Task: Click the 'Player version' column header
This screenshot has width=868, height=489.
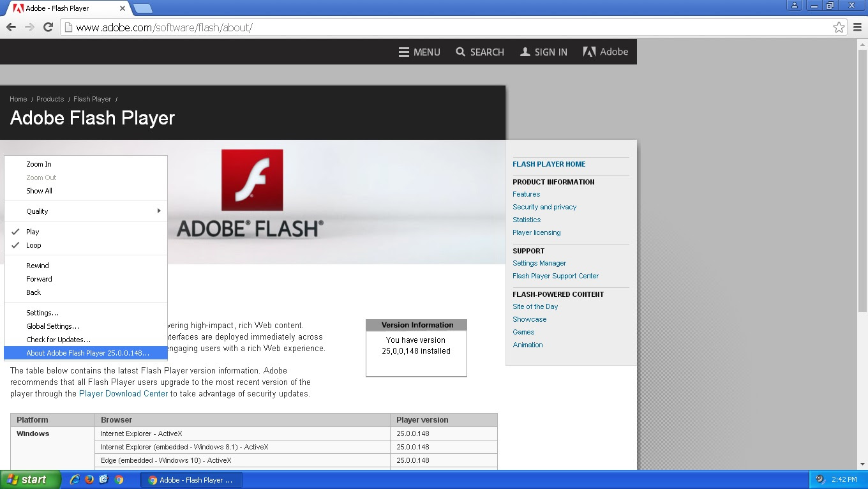Action: [x=444, y=420]
